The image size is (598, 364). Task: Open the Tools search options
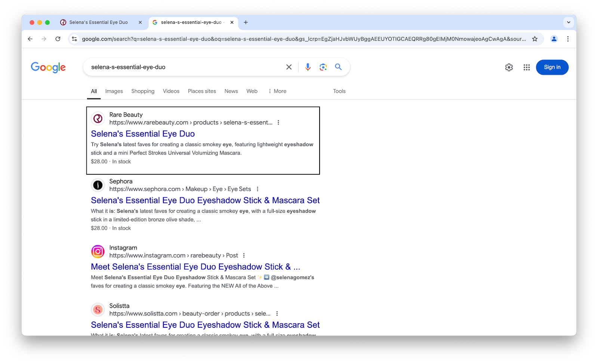click(339, 91)
